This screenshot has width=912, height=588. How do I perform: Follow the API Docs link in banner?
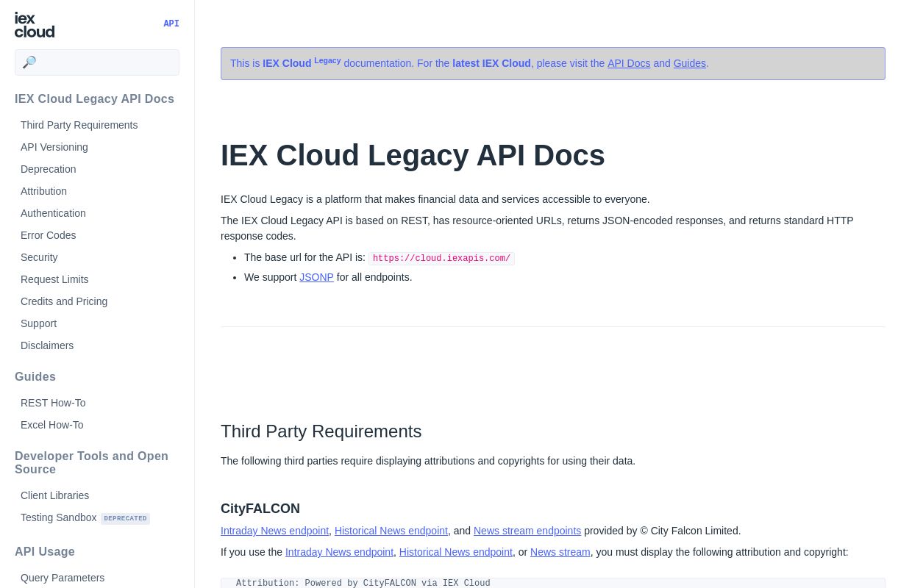point(628,63)
